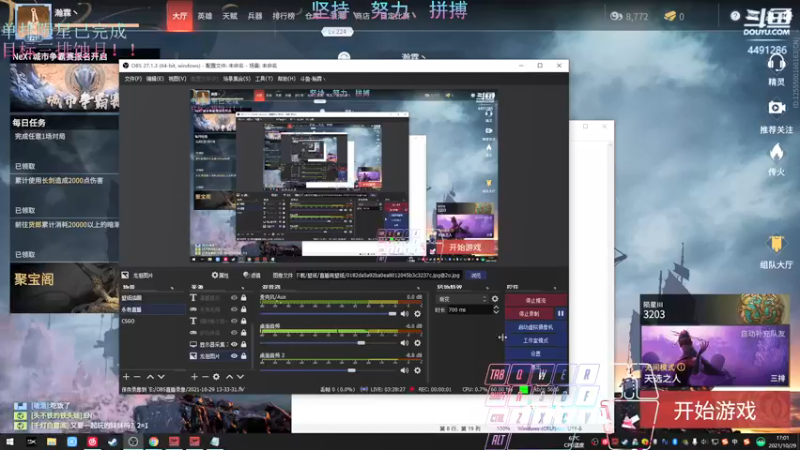This screenshot has height=450, width=800.
Task: Open Windows Start menu
Action: [x=10, y=441]
